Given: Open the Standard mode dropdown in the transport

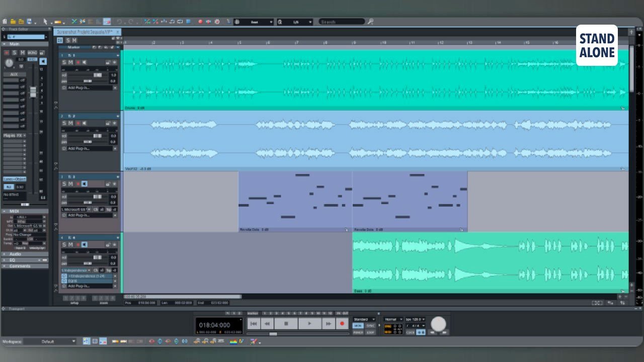Looking at the screenshot, I should pyautogui.click(x=364, y=319).
